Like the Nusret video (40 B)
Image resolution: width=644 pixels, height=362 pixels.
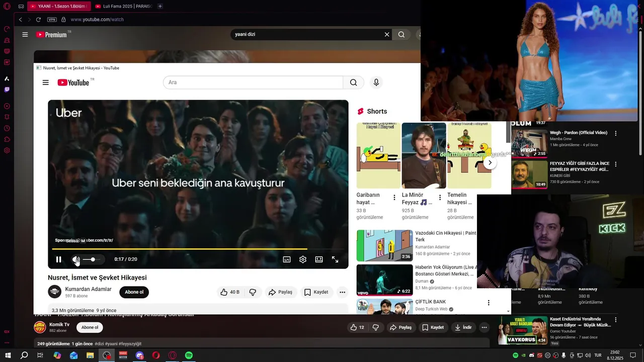tap(229, 292)
